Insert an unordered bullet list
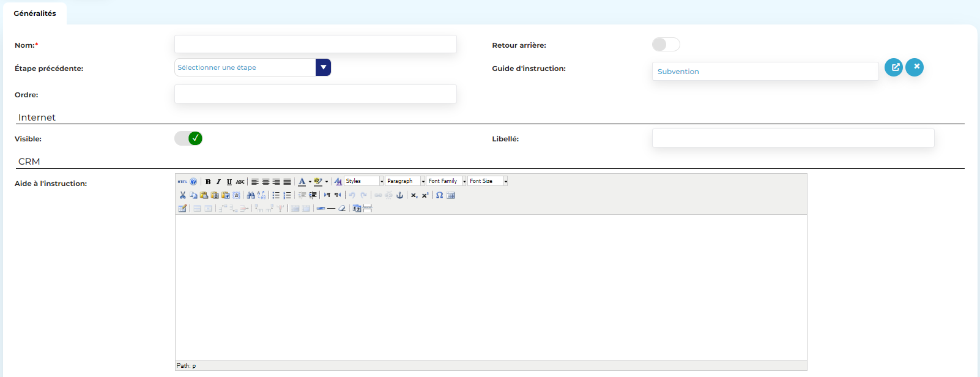980x377 pixels. tap(276, 195)
